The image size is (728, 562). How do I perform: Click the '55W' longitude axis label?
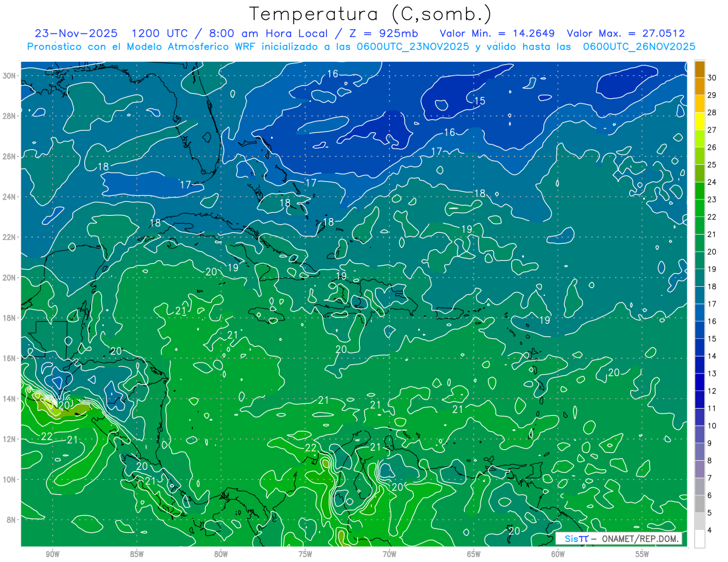click(x=642, y=554)
